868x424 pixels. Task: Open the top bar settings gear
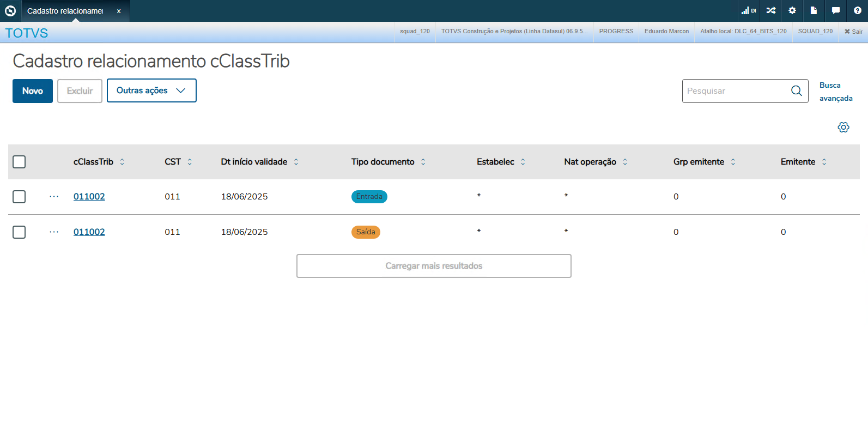(792, 10)
